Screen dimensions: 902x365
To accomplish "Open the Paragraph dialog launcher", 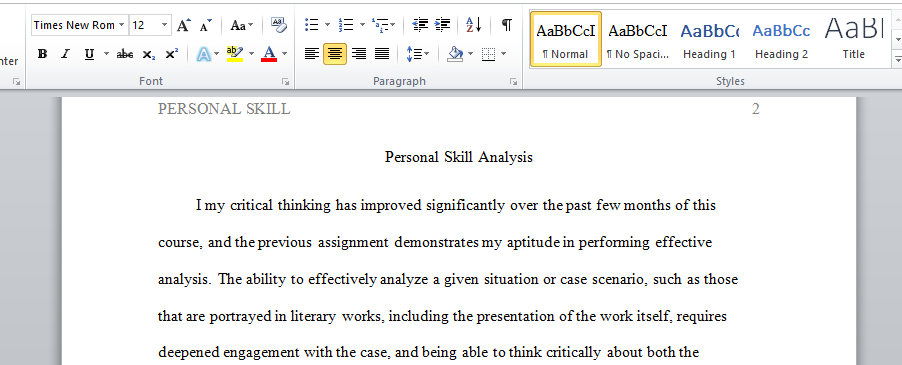I will (513, 83).
